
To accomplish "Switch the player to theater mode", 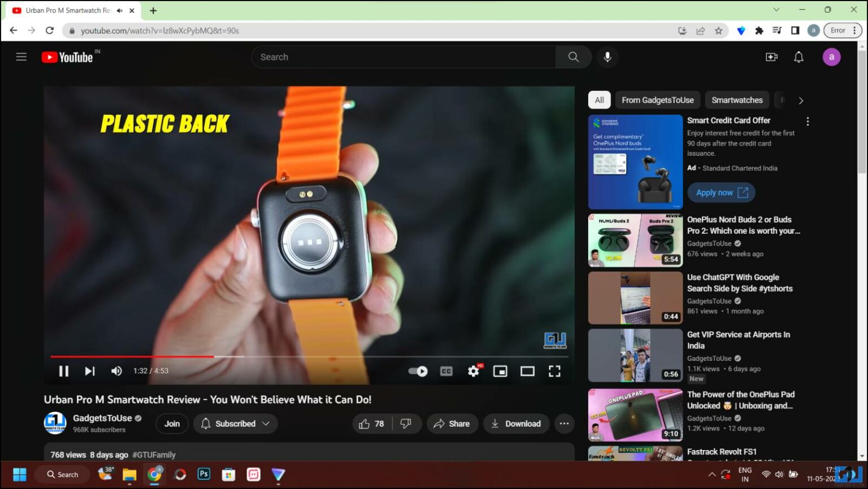I will tap(527, 371).
